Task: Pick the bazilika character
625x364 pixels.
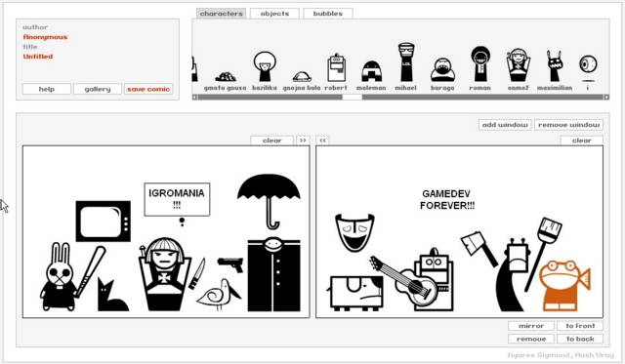Action: tap(265, 66)
